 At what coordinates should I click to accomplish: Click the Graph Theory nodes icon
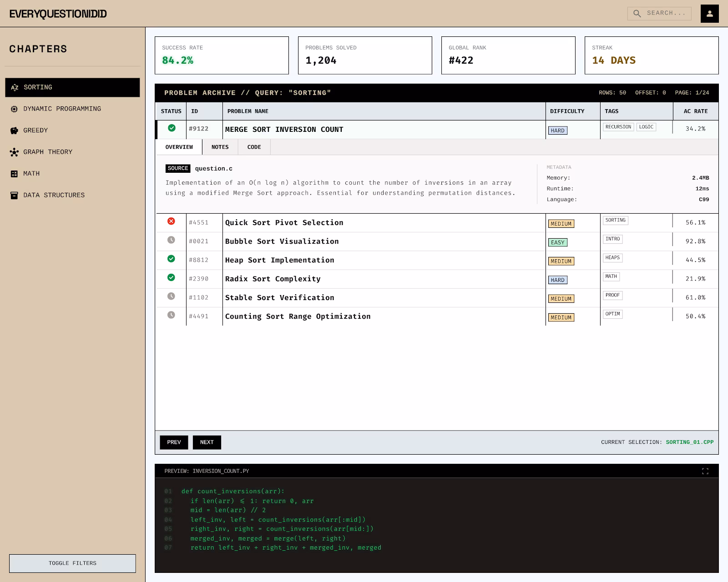14,152
